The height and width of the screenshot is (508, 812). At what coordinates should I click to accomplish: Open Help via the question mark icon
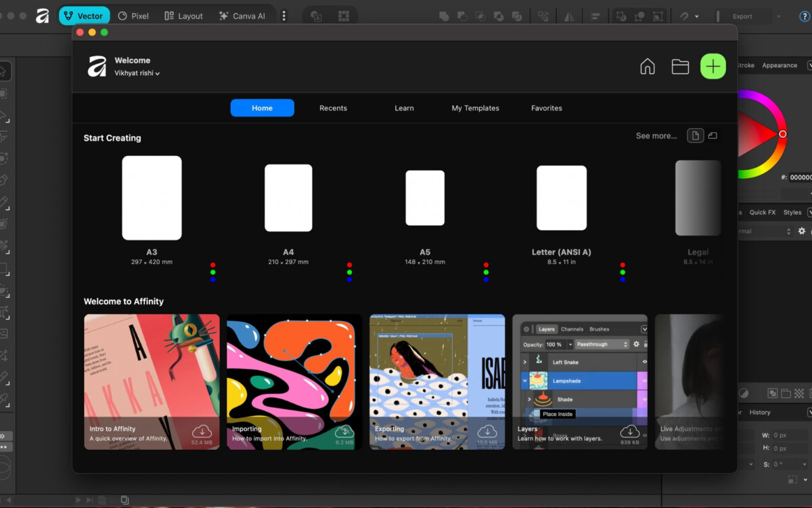[x=805, y=16]
